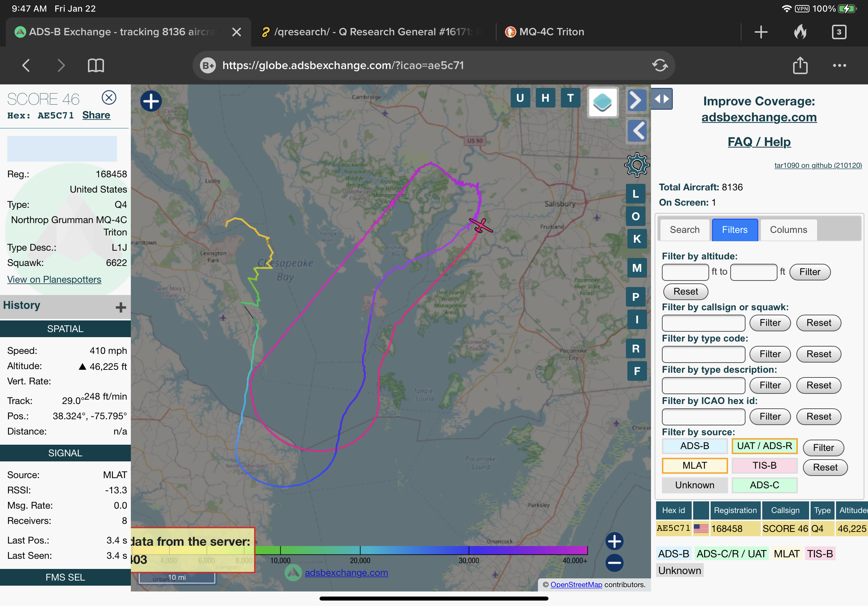The image size is (868, 606).
Task: Open the browser share icon
Action: click(800, 65)
